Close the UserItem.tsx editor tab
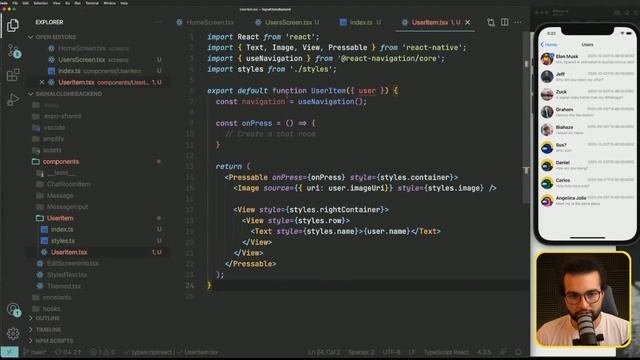640x360 pixels. click(468, 22)
